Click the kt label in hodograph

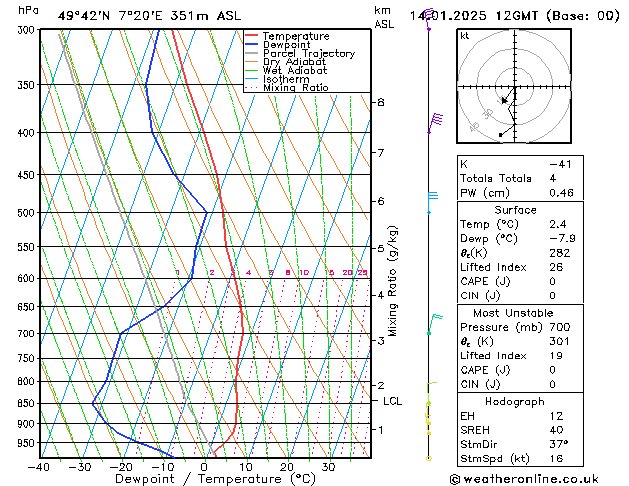click(x=465, y=36)
